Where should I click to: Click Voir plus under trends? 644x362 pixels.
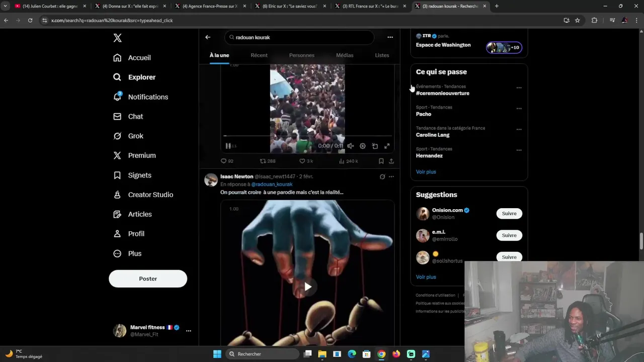426,172
